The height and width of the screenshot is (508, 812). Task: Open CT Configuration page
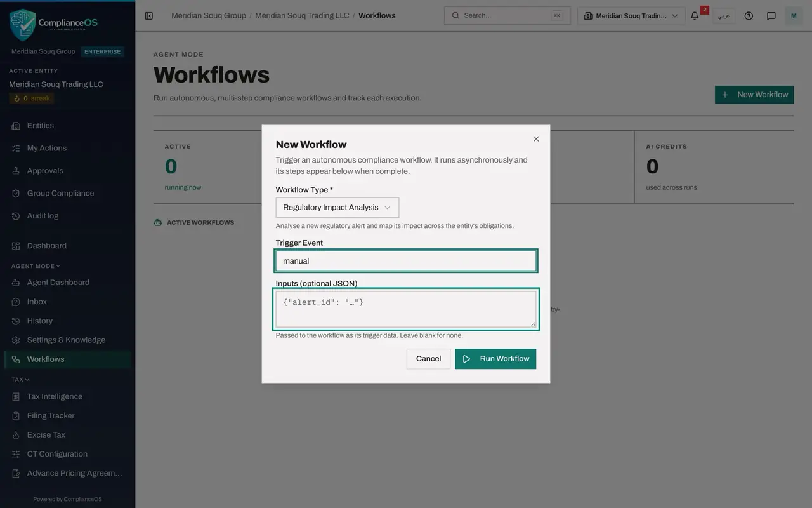pos(68,454)
